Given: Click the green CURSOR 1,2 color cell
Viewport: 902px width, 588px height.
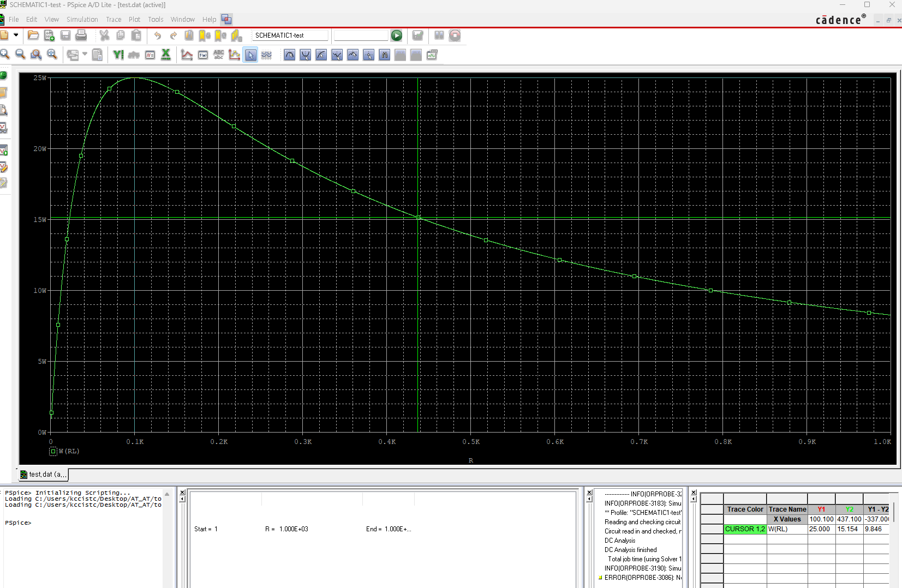Looking at the screenshot, I should (745, 529).
